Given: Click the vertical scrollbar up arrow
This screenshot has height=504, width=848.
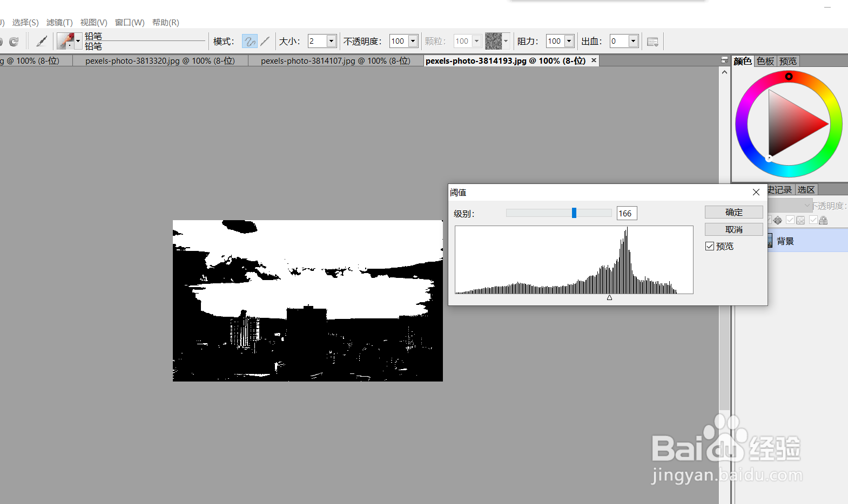Looking at the screenshot, I should coord(724,72).
